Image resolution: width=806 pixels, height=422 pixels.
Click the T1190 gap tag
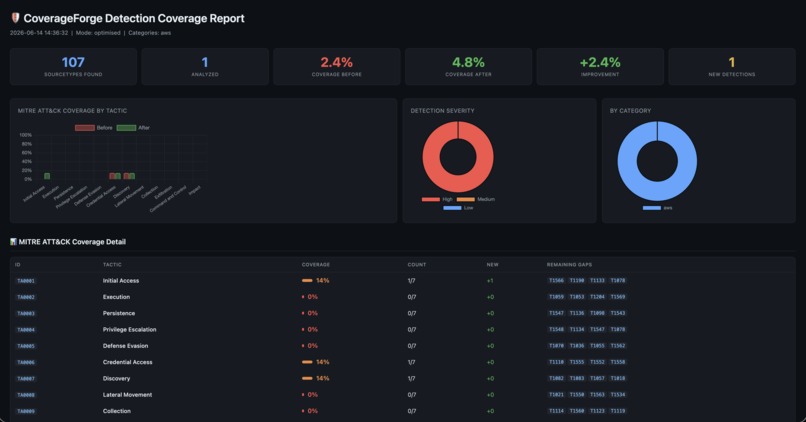(577, 281)
